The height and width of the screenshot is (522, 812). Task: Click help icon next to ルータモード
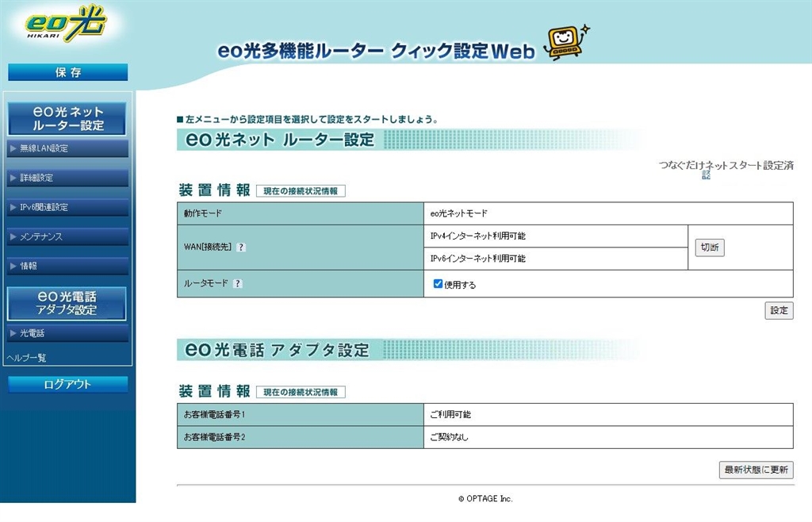[237, 284]
